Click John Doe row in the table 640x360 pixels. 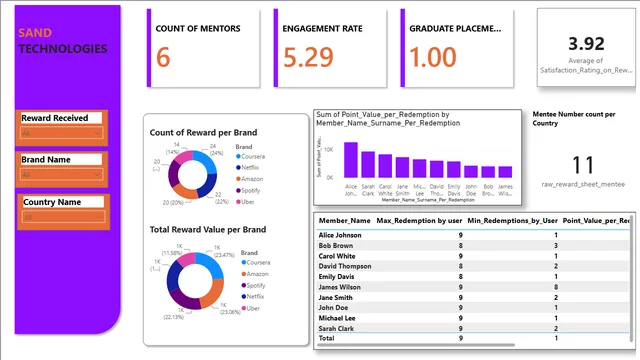coord(473,308)
